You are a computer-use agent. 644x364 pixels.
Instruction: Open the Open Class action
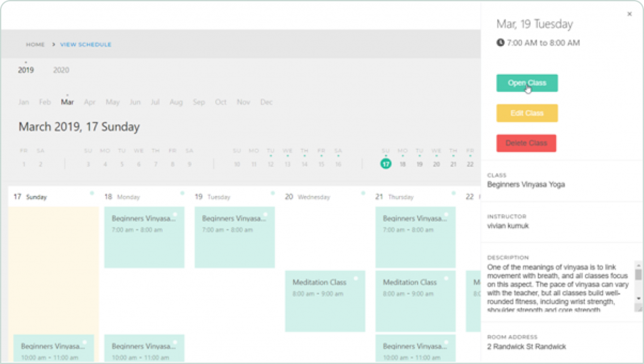[526, 82]
